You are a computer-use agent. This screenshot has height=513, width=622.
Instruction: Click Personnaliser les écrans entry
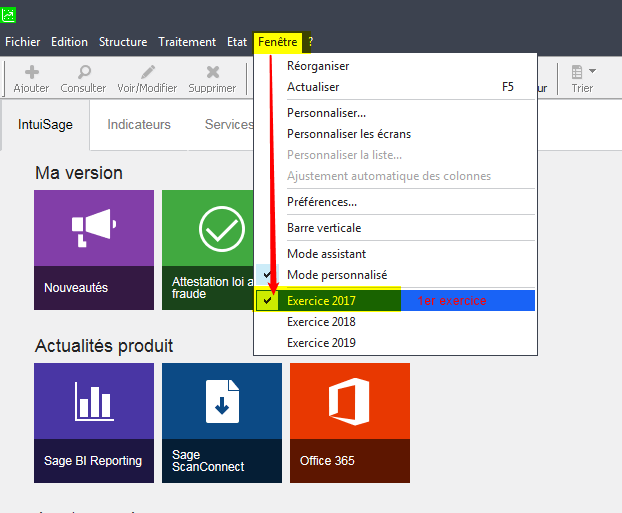pyautogui.click(x=348, y=134)
